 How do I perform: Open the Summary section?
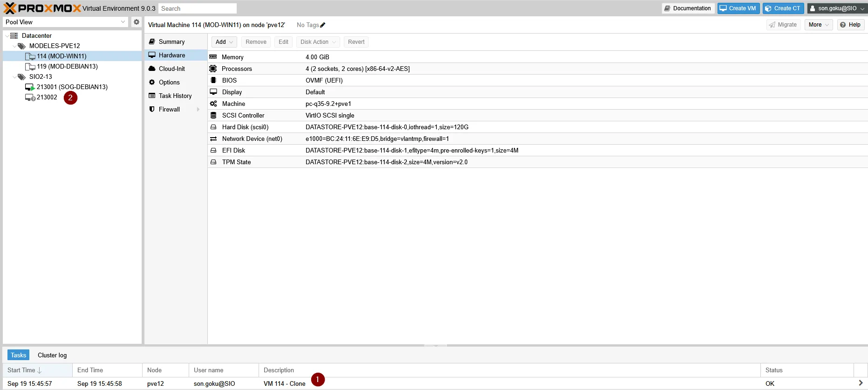pos(171,42)
